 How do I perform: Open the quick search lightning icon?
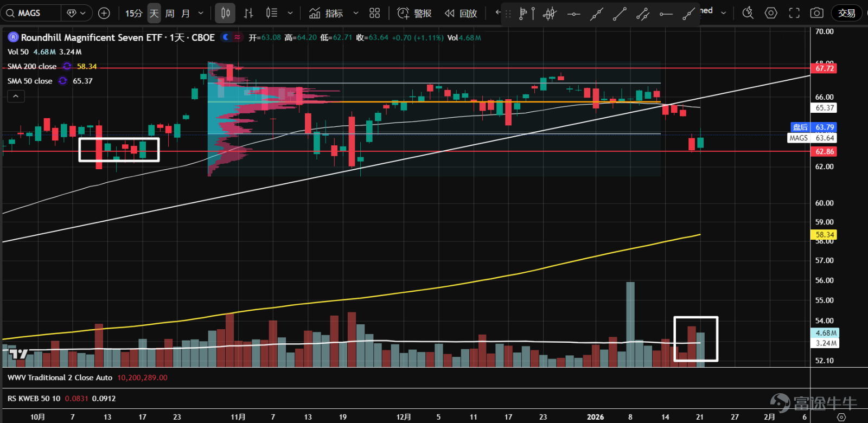748,13
